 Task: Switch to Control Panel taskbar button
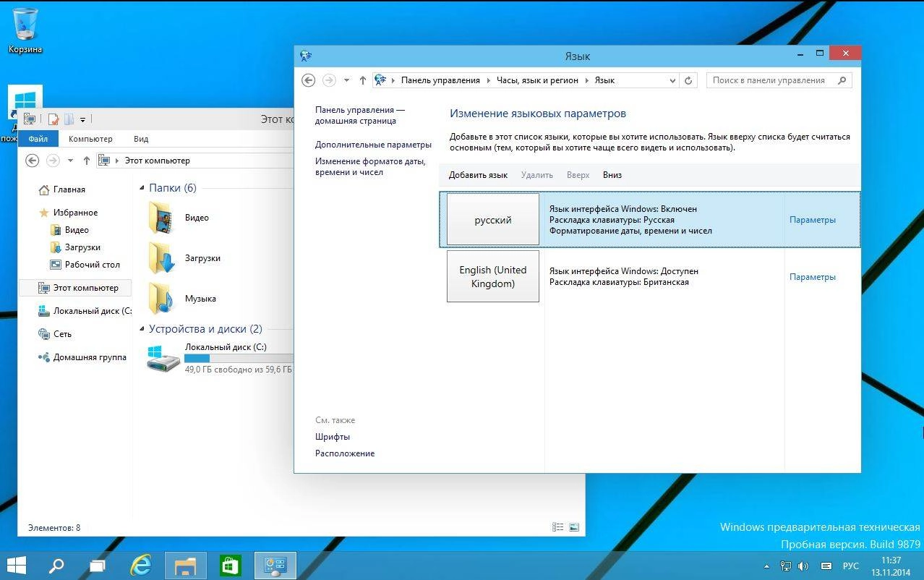[x=275, y=566]
